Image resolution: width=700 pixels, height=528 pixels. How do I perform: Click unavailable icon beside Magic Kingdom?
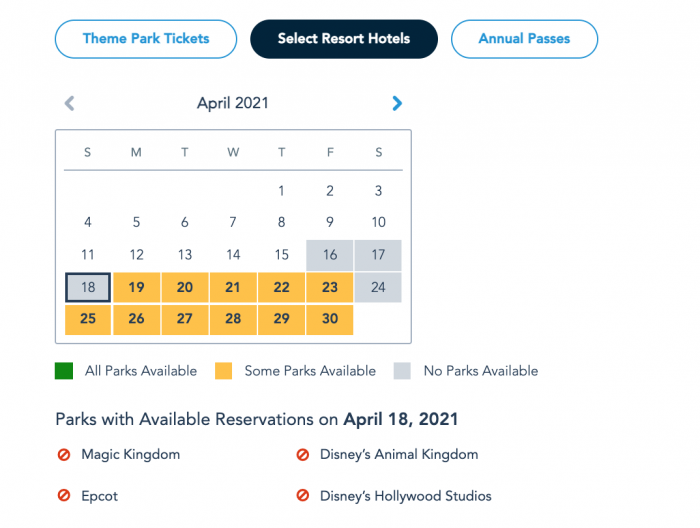pos(64,455)
